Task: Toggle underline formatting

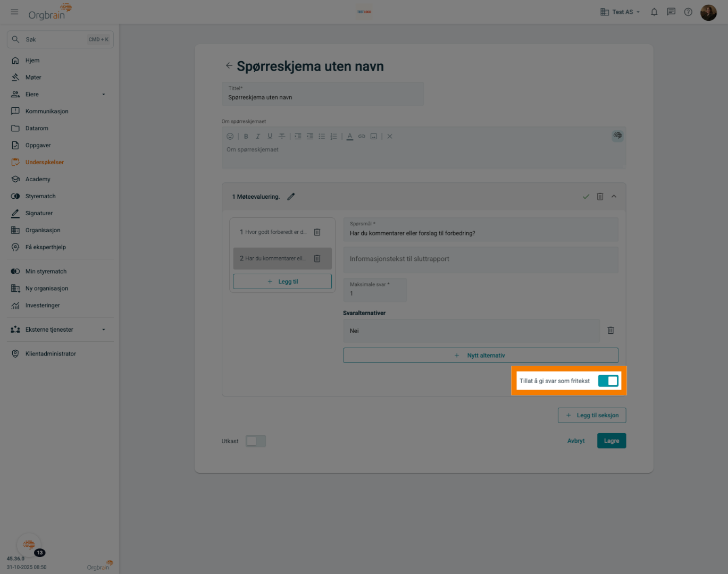Action: click(270, 137)
